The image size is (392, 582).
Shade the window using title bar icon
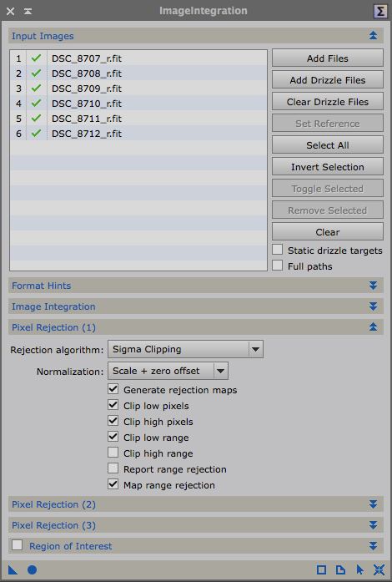[28, 11]
